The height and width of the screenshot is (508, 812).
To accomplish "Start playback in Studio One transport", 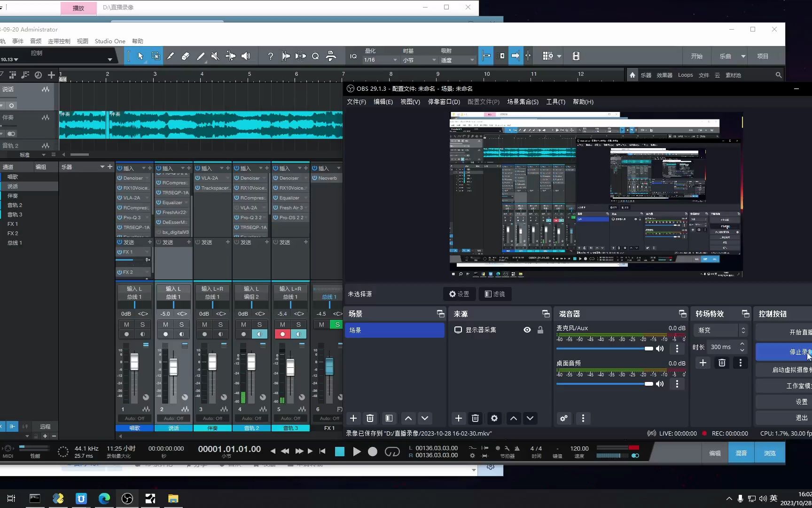I will [x=357, y=452].
